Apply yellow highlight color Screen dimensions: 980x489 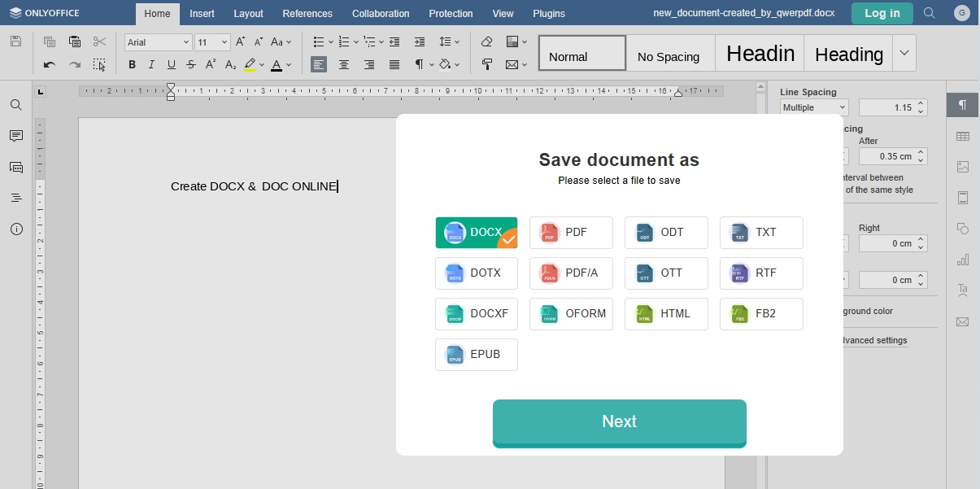250,64
